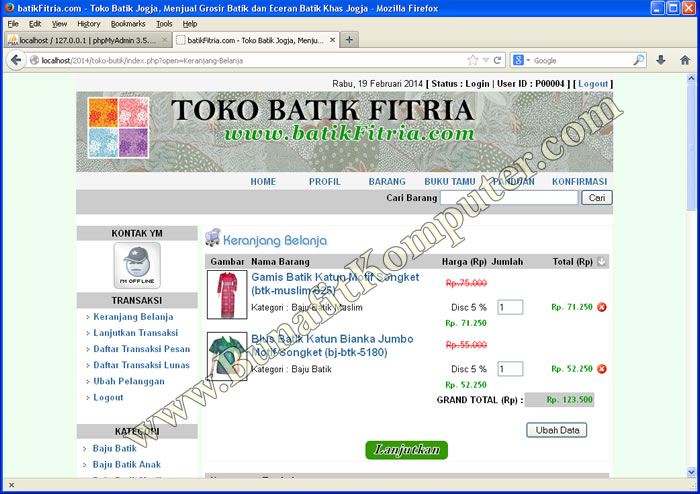Close the phpMyAdmin tab
The width and height of the screenshot is (700, 494).
[x=164, y=40]
